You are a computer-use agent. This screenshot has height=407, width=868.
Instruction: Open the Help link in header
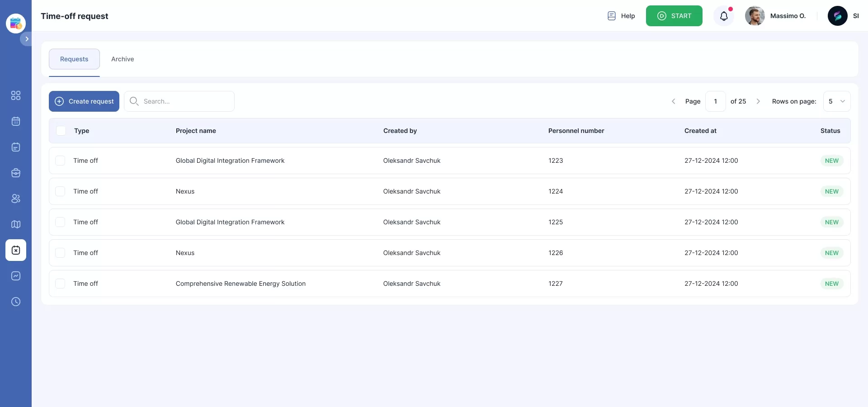[x=621, y=16]
